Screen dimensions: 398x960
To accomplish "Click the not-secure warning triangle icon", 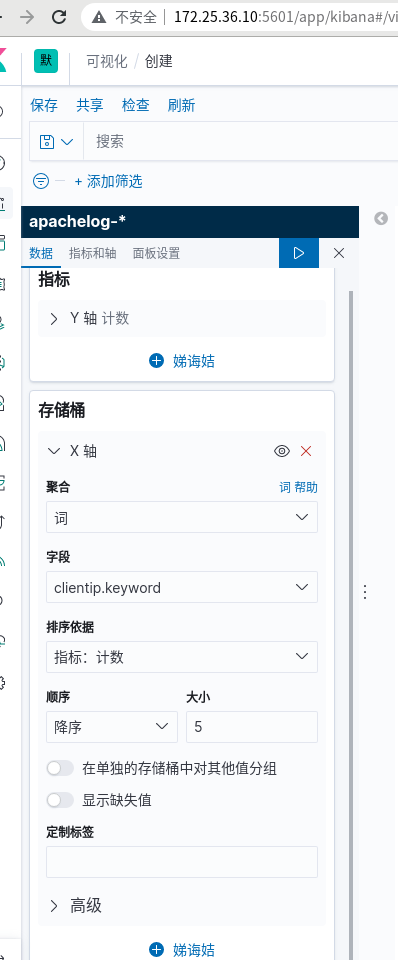I will (99, 17).
